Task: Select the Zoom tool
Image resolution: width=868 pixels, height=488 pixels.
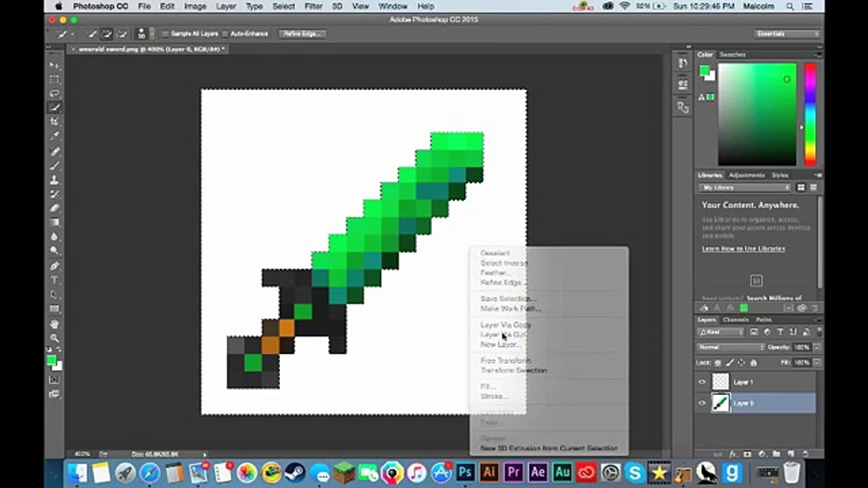Action: pyautogui.click(x=55, y=338)
